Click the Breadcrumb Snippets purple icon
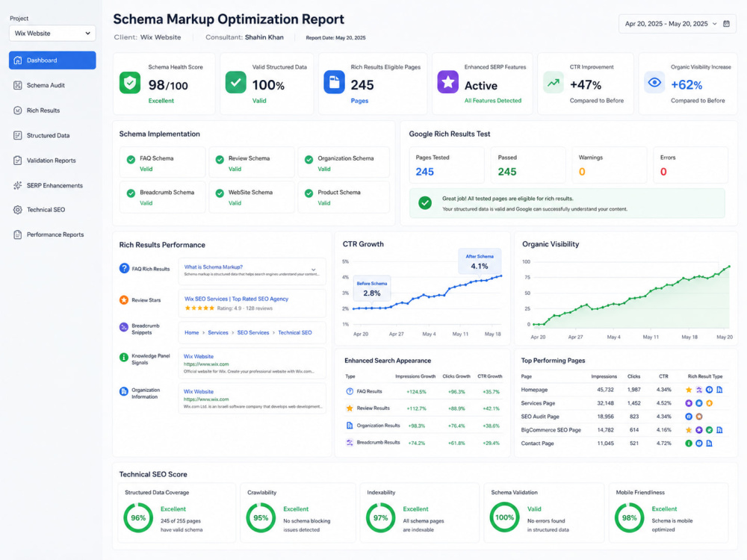 (x=124, y=327)
